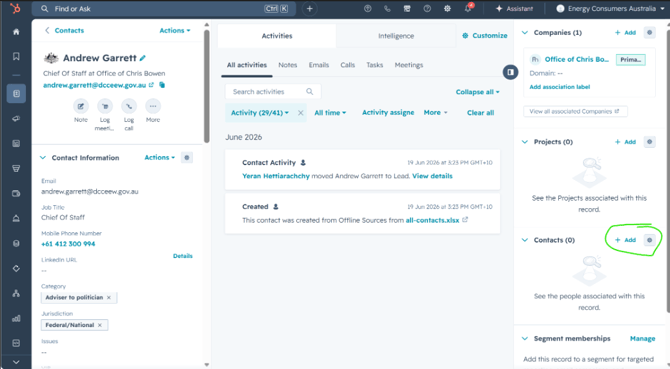Copy email address with the copy icon

tap(162, 85)
